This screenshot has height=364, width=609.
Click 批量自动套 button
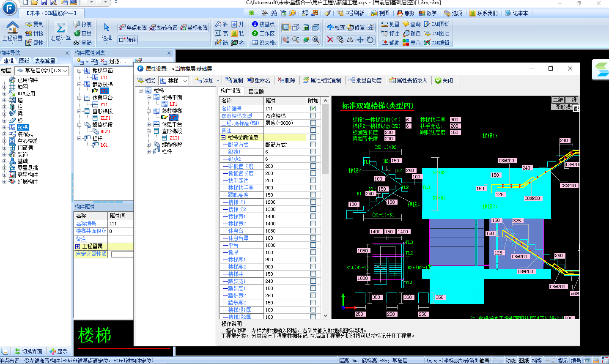[x=365, y=80]
